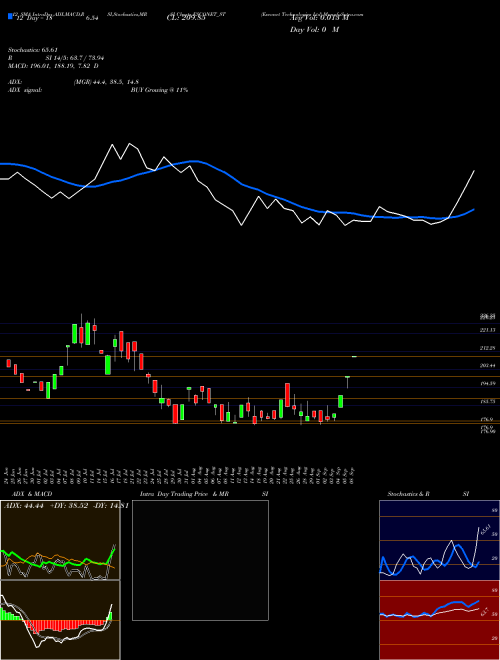Click the 203.44 price axis label

487,366
